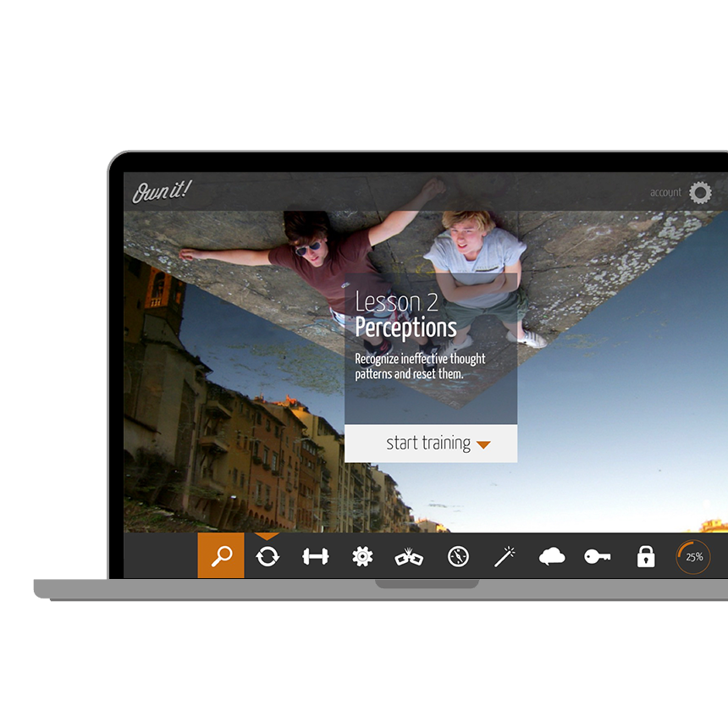This screenshot has height=728, width=728.
Task: Click the Perceptions lesson title
Action: 405,328
